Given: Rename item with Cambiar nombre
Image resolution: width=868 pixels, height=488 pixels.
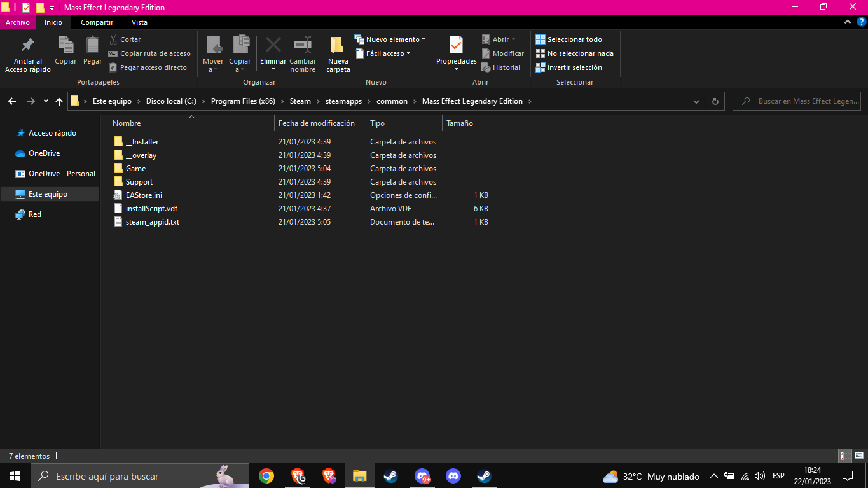Looking at the screenshot, I should tap(303, 55).
